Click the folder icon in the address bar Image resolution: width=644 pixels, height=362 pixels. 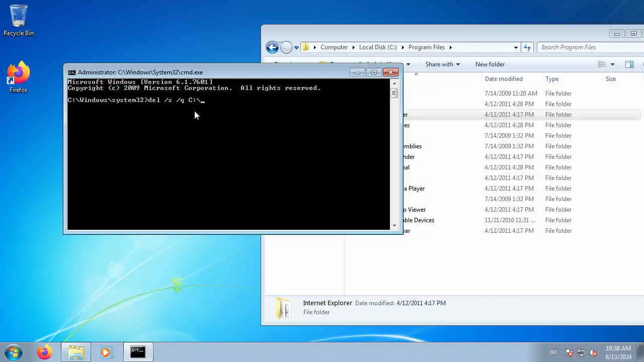tap(305, 47)
